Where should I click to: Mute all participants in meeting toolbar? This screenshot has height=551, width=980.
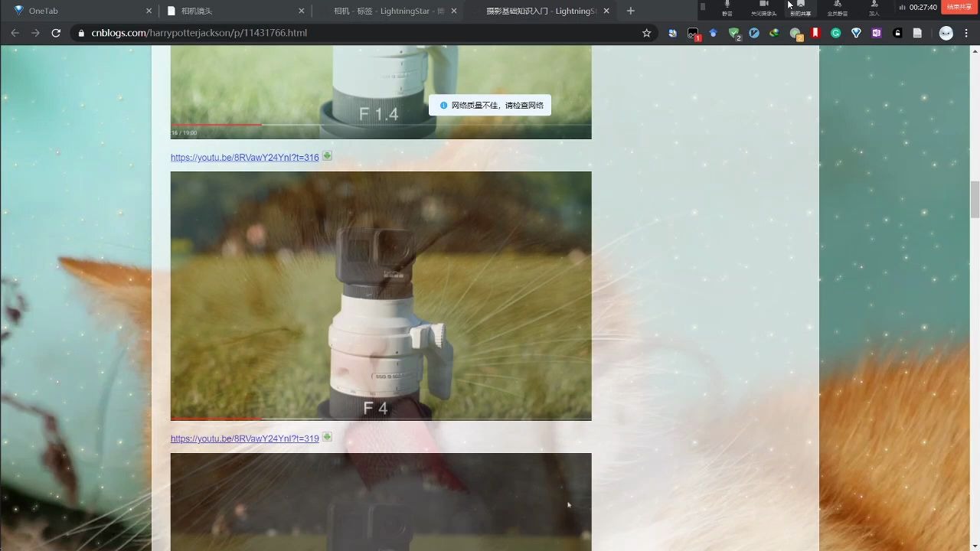coord(837,8)
